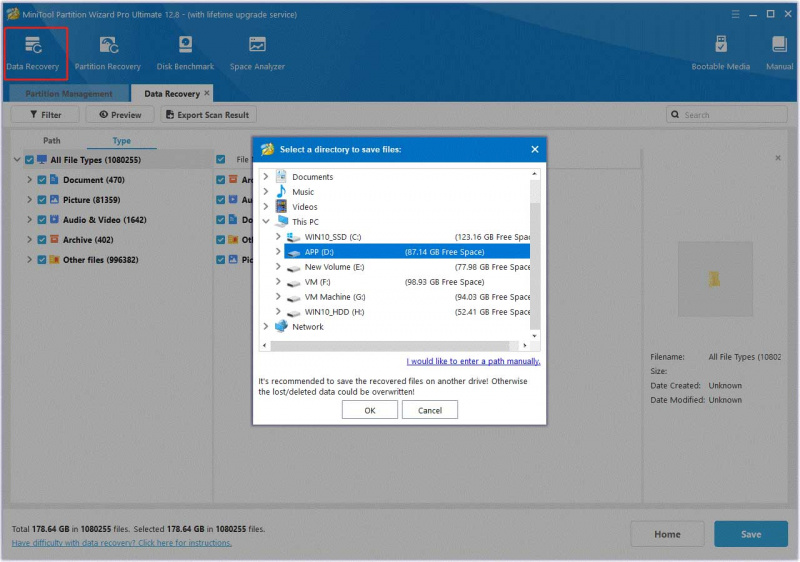Click the New Volume (E:) drive icon
Viewport: 800px width, 562px height.
tap(293, 267)
